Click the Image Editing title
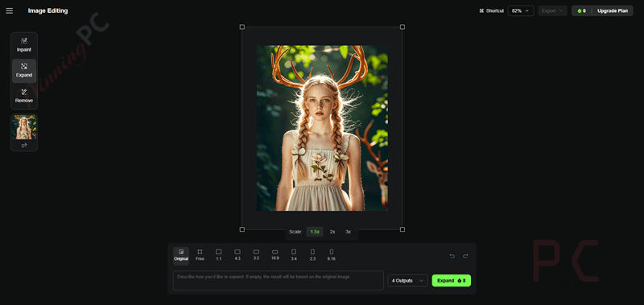 pyautogui.click(x=47, y=10)
